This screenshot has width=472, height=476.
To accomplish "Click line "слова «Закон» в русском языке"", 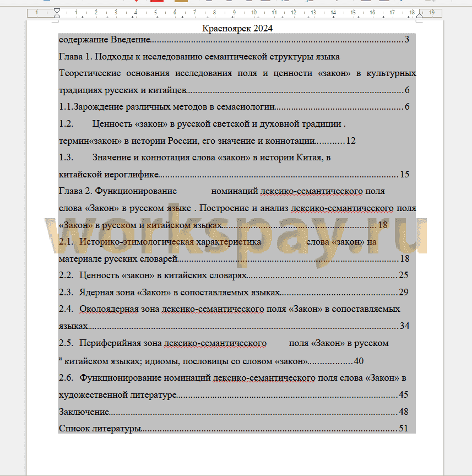I will click(x=237, y=208).
